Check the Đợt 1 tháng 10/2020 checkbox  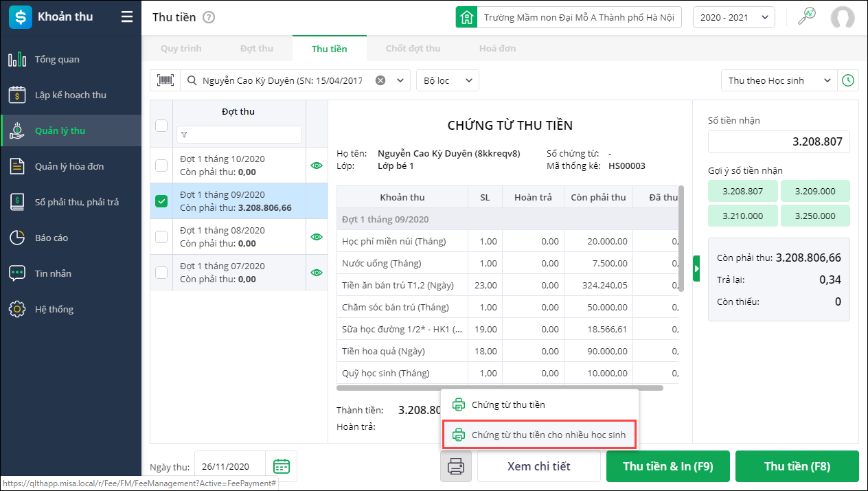161,165
